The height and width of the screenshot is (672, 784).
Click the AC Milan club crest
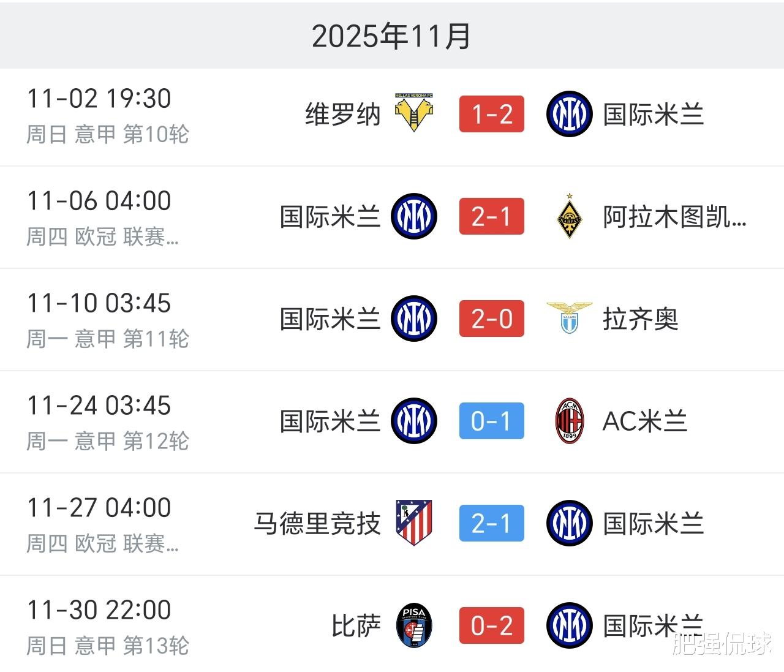pos(569,421)
